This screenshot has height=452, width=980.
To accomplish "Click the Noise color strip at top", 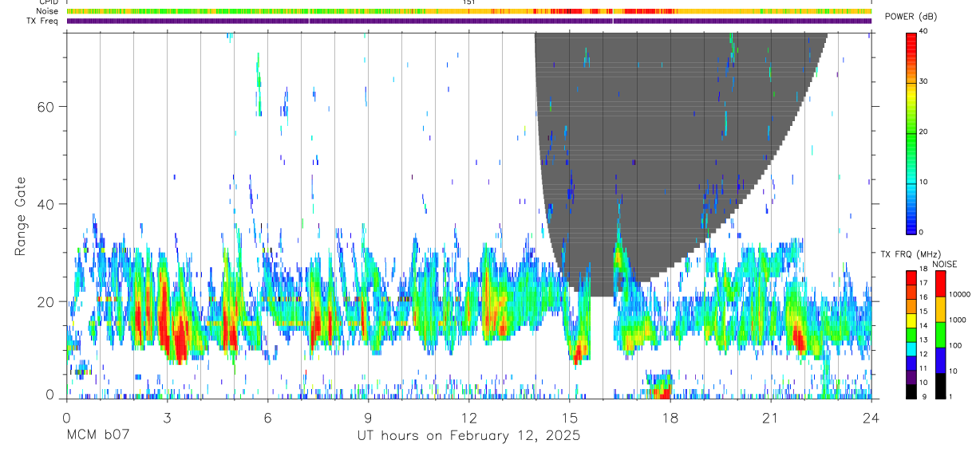I will 468,11.
